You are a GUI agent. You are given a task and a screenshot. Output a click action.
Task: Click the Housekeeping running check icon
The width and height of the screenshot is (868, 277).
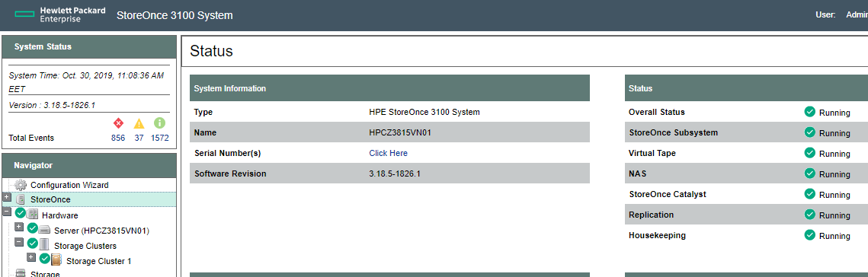tap(810, 234)
